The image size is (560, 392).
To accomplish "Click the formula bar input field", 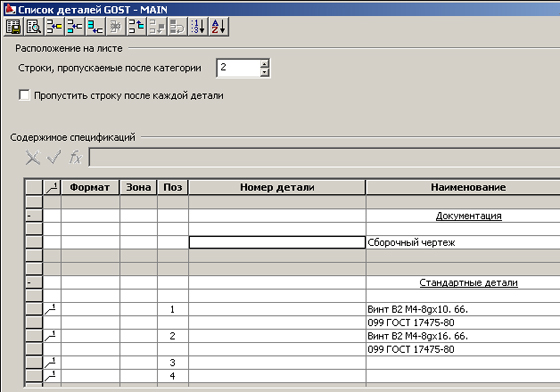I will [x=324, y=157].
